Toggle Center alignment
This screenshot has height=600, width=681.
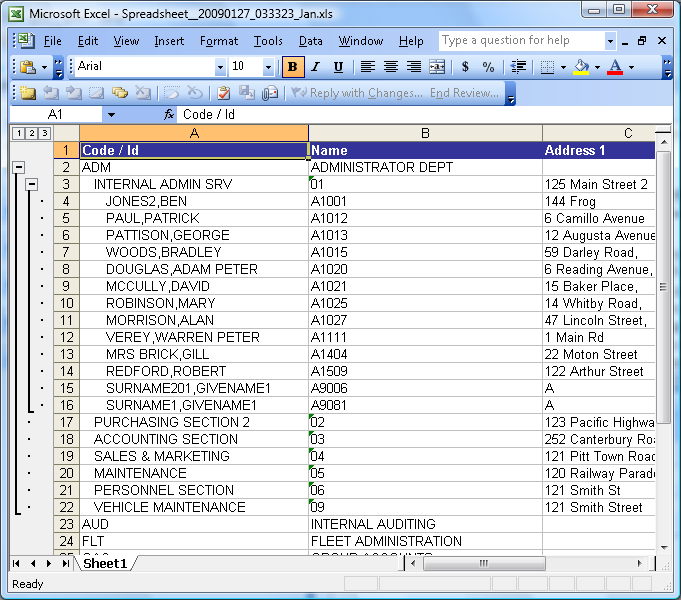(x=391, y=67)
